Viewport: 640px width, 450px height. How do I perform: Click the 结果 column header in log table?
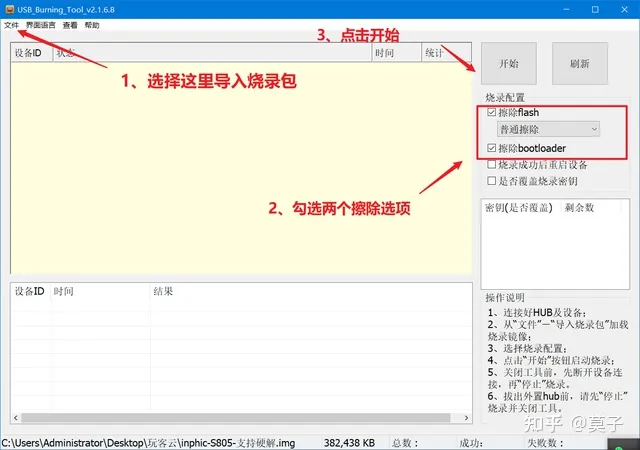[163, 291]
